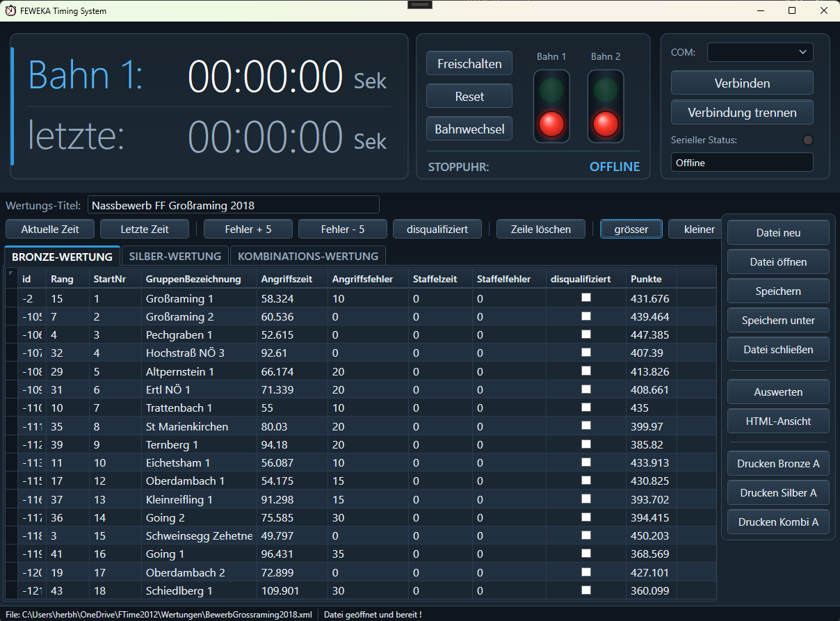Click the serial status indicator LED
Image resolution: width=840 pixels, height=621 pixels.
click(x=807, y=140)
